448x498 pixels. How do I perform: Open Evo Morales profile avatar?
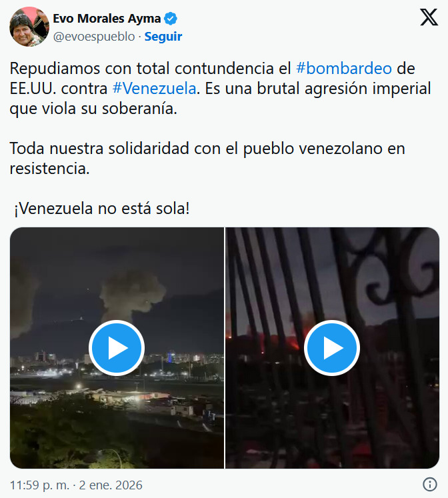29,27
